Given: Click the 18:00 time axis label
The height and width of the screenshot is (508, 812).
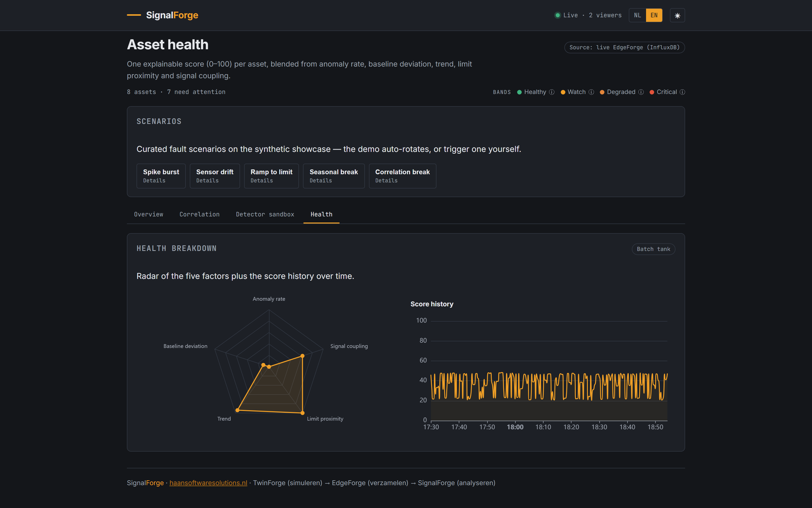Looking at the screenshot, I should (x=515, y=427).
